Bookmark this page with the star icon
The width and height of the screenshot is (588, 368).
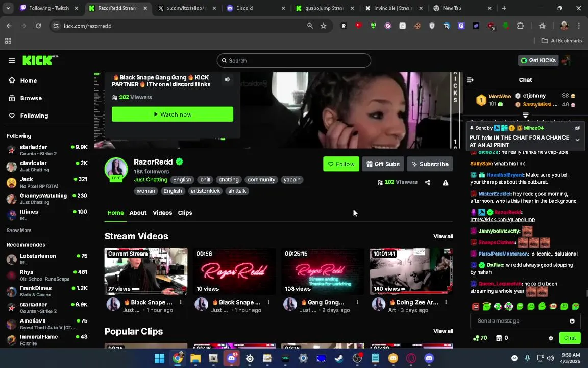[323, 26]
